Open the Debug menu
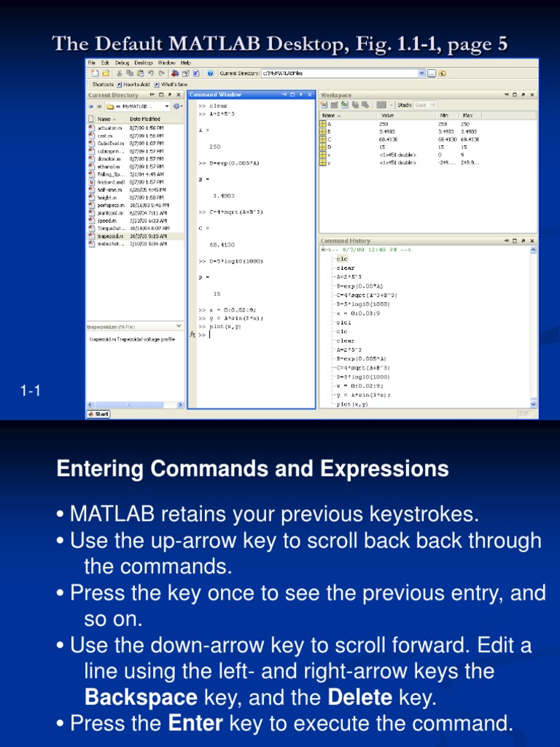Screen dimensions: 560x747 [122, 63]
